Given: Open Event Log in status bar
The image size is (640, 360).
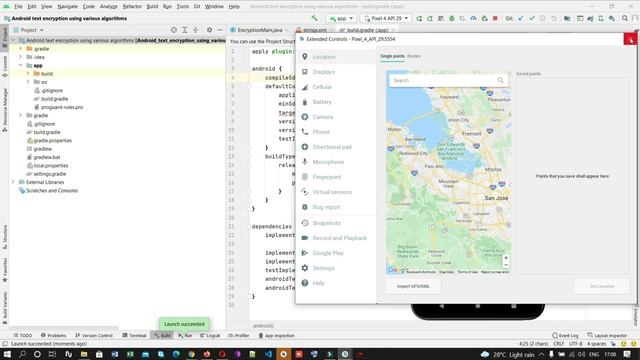Looking at the screenshot, I should point(565,335).
